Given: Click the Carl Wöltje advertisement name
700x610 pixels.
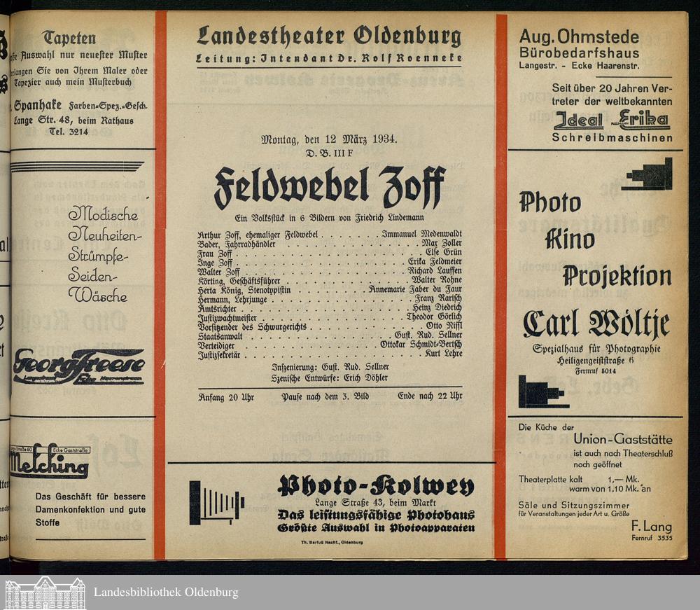Looking at the screenshot, I should click(x=596, y=323).
